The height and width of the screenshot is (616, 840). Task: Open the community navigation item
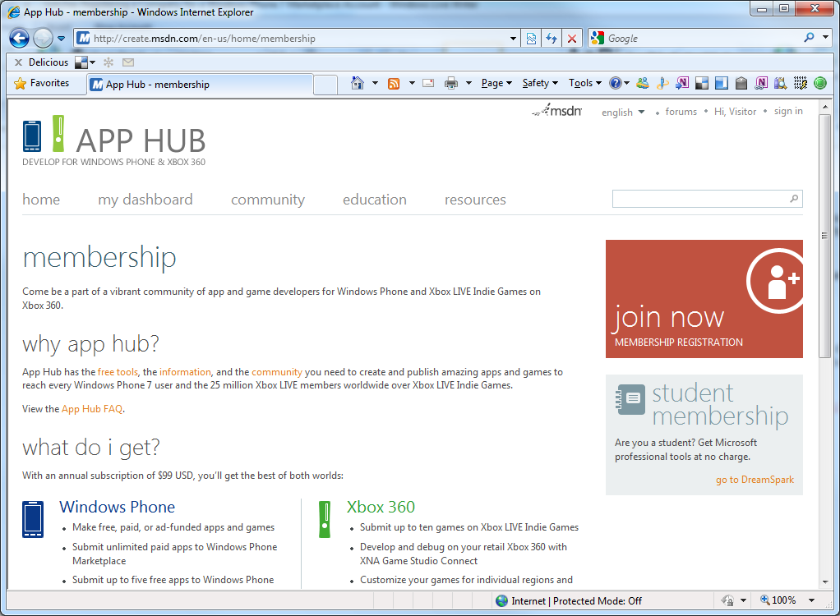[x=268, y=200]
